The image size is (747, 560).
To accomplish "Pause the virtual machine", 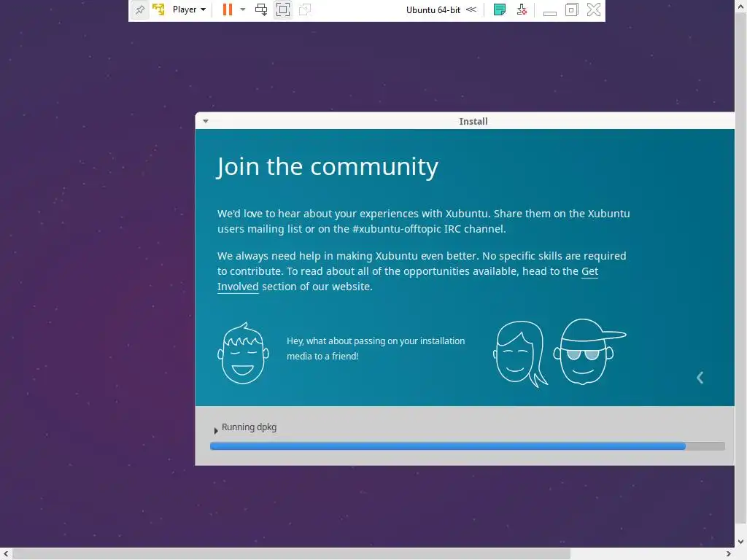I will click(x=228, y=9).
